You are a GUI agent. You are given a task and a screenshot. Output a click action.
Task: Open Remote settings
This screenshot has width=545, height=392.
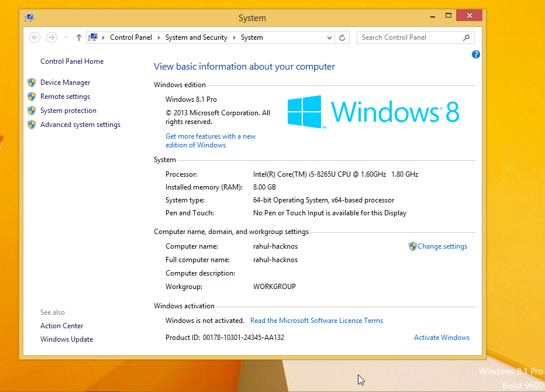point(65,97)
